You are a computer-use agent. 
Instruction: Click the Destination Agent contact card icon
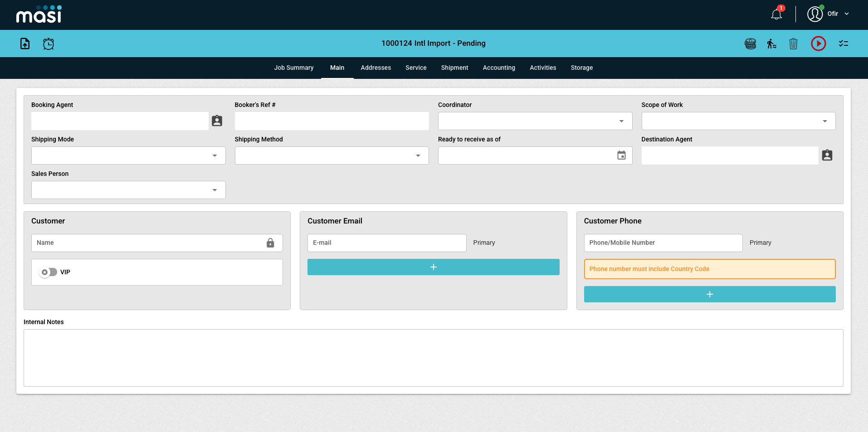[827, 155]
